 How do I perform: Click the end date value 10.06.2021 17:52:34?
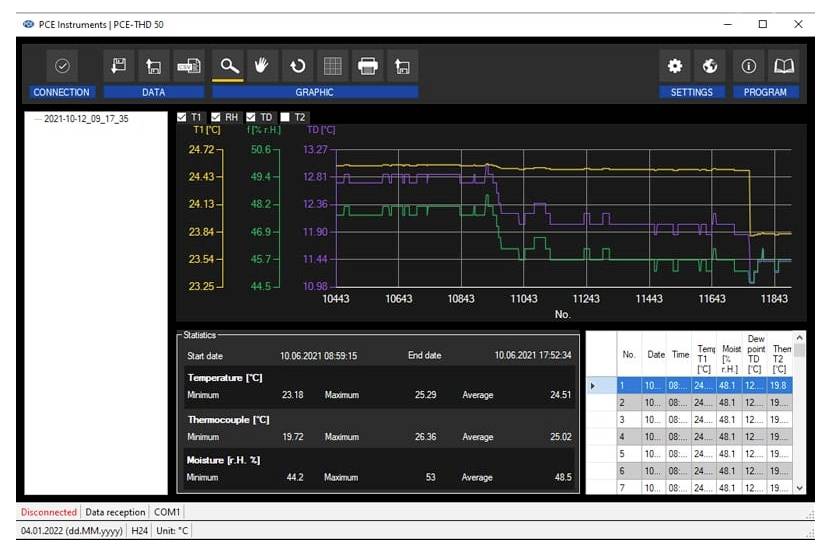click(533, 355)
